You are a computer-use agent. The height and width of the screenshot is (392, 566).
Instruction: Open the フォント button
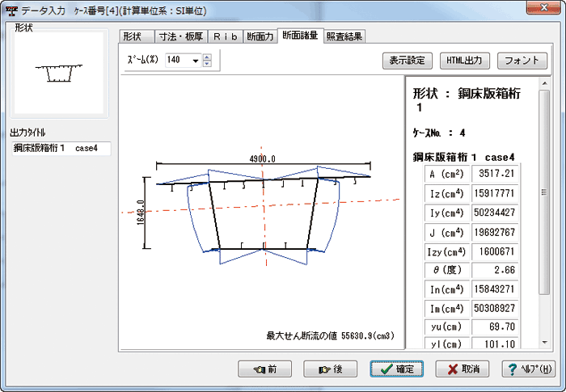coord(522,61)
